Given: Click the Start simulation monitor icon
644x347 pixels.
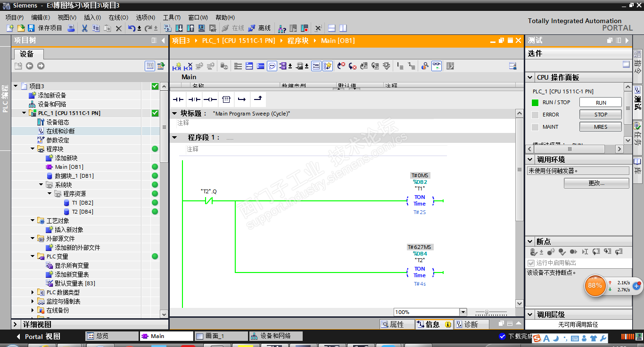Looking at the screenshot, I should click(x=202, y=28).
